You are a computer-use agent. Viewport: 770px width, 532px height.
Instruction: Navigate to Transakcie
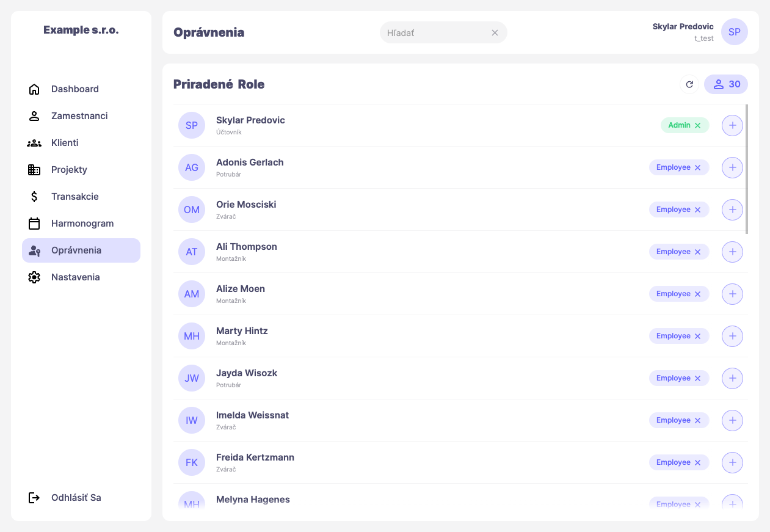(74, 197)
